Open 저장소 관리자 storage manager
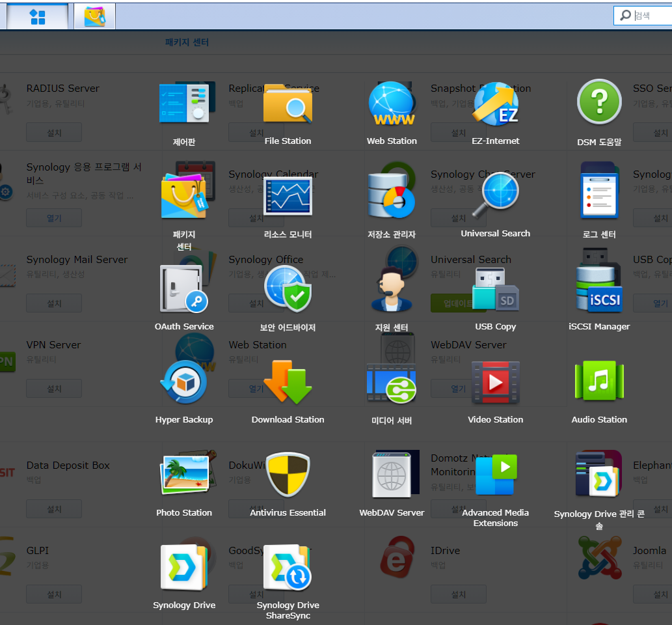 pyautogui.click(x=392, y=195)
